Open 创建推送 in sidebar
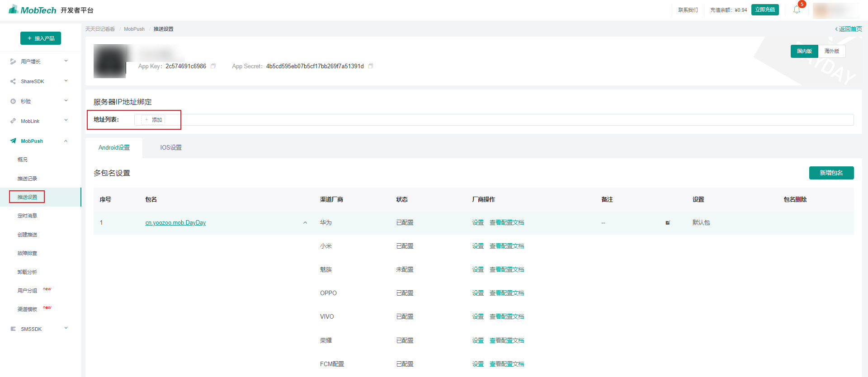868x377 pixels. tap(27, 235)
